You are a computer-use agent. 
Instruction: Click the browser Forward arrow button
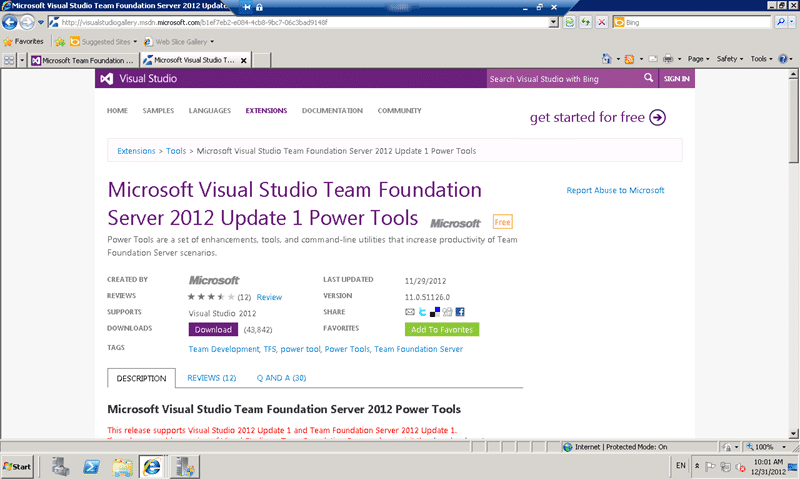pyautogui.click(x=27, y=22)
